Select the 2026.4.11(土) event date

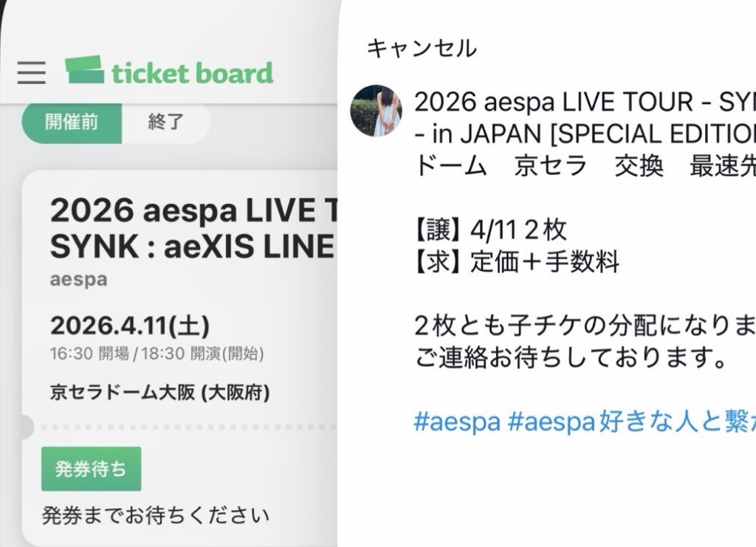click(129, 325)
